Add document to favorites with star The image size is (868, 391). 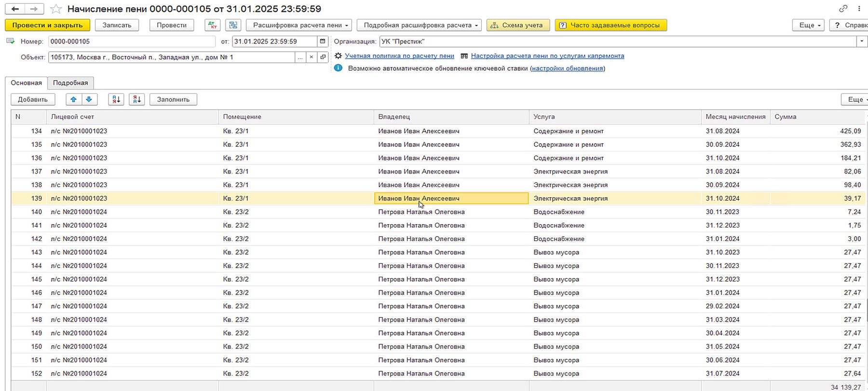[56, 9]
